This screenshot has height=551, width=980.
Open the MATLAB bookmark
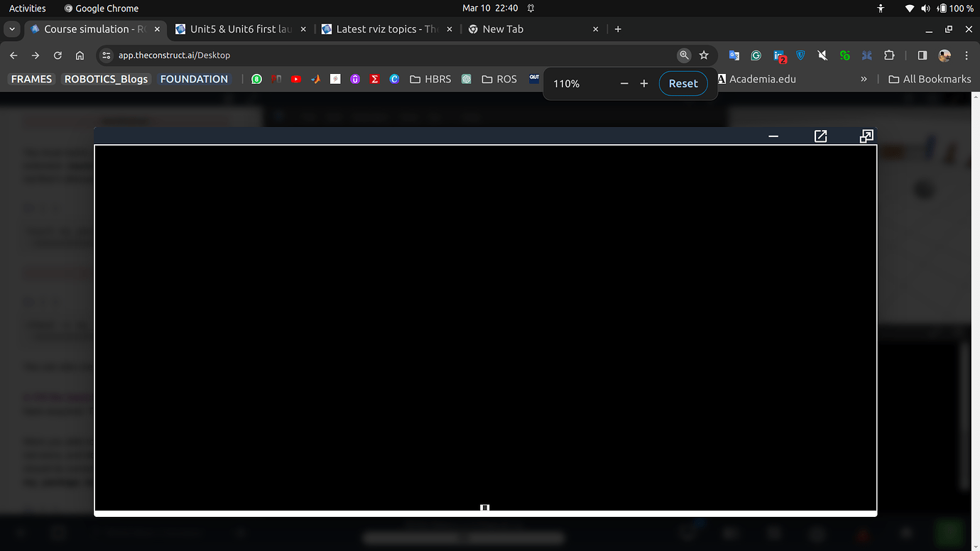click(x=315, y=79)
